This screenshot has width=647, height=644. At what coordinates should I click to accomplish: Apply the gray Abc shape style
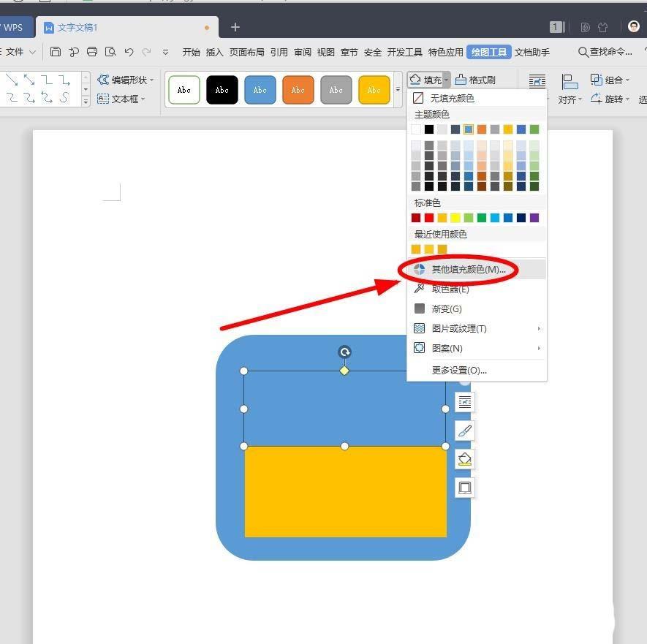click(x=336, y=89)
